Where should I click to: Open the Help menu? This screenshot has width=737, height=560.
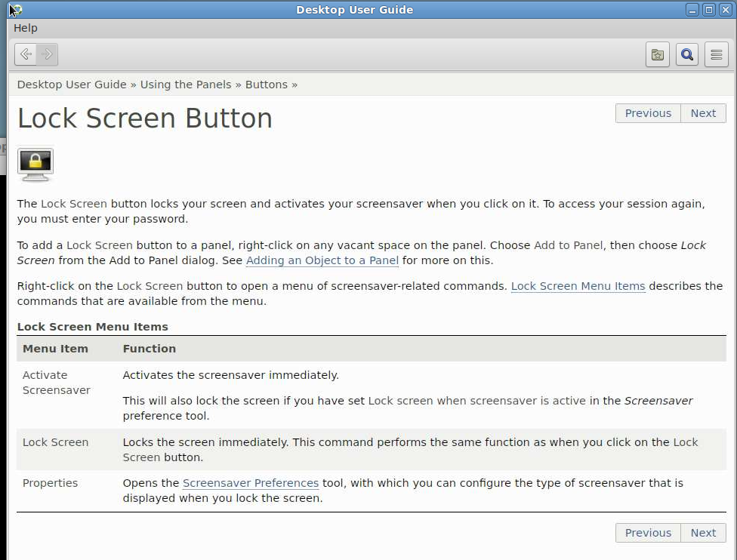(x=26, y=28)
